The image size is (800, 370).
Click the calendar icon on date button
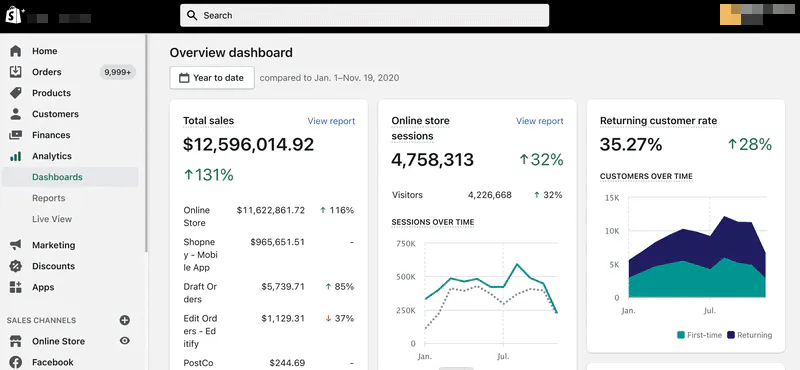pos(184,78)
